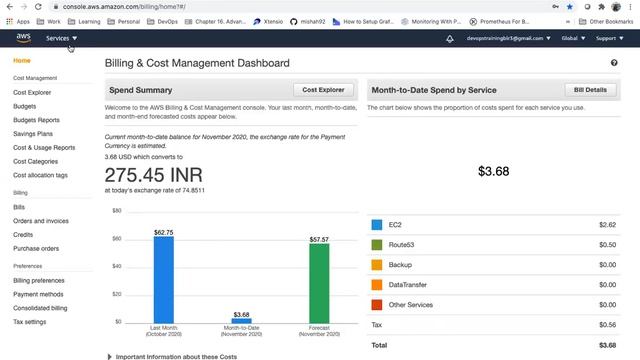The height and width of the screenshot is (360, 640).
Task: Click the EC2 $2.62 amount
Action: click(607, 225)
